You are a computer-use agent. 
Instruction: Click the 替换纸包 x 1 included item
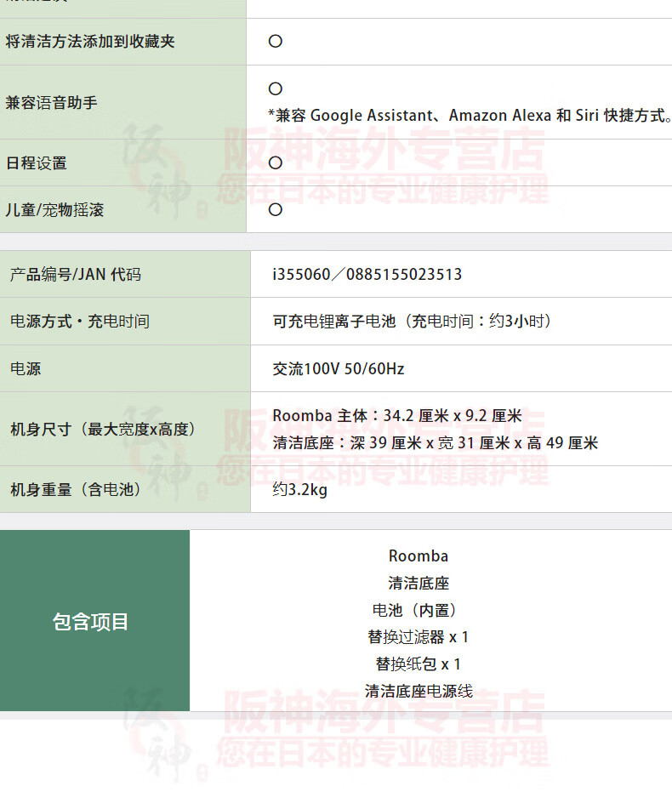pyautogui.click(x=418, y=664)
